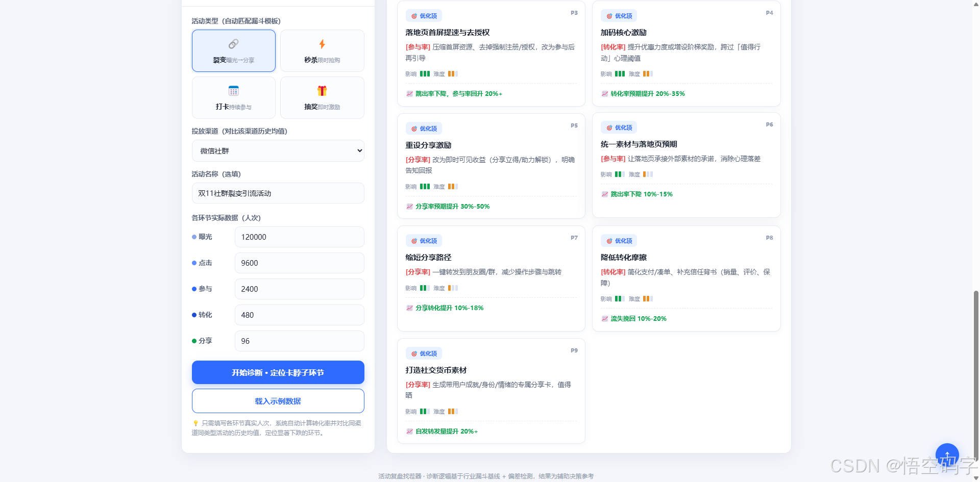The height and width of the screenshot is (482, 980).
Task: Click the scroll-to-top arrow button
Action: pos(947,454)
